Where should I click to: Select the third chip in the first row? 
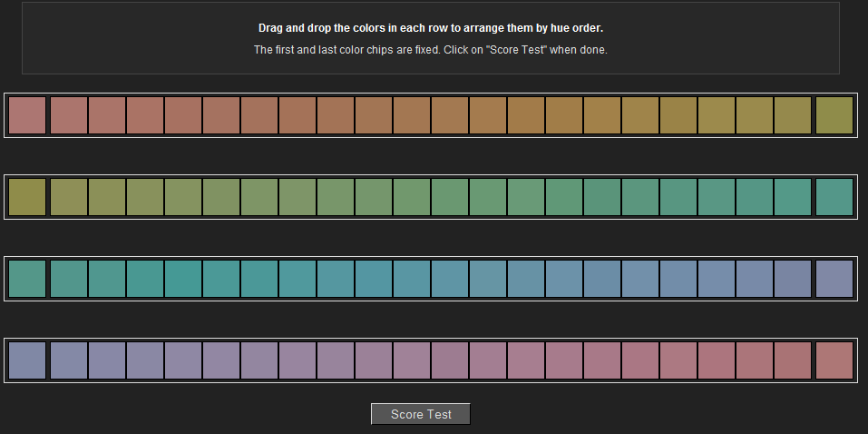click(107, 115)
